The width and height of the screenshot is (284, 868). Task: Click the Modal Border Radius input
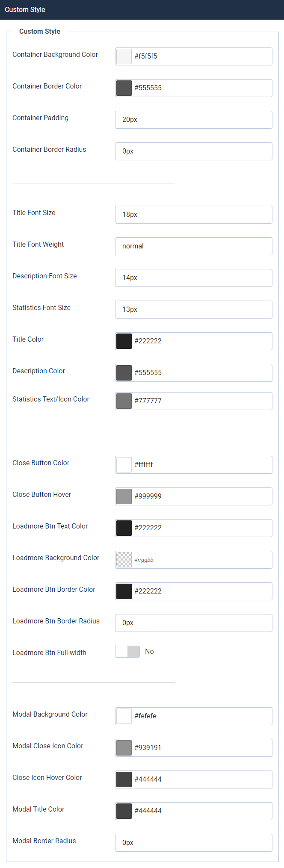coord(193,843)
